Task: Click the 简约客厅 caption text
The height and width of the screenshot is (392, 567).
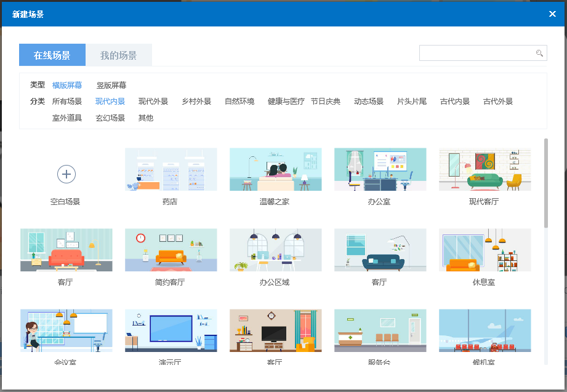Action: 170,282
